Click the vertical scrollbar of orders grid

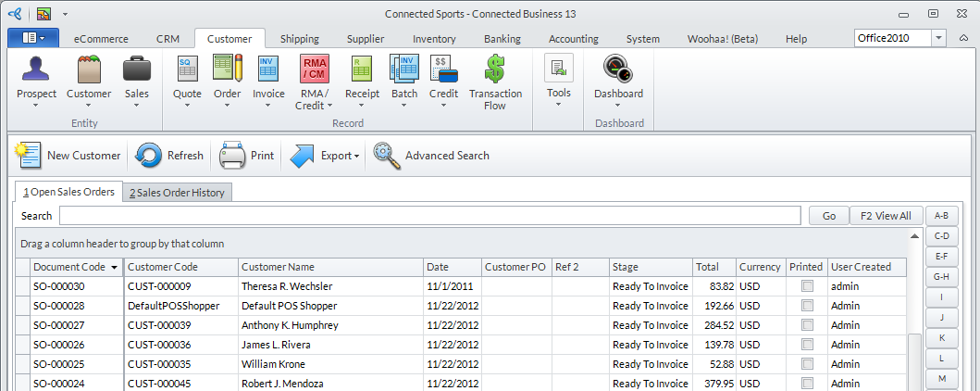[x=914, y=361]
